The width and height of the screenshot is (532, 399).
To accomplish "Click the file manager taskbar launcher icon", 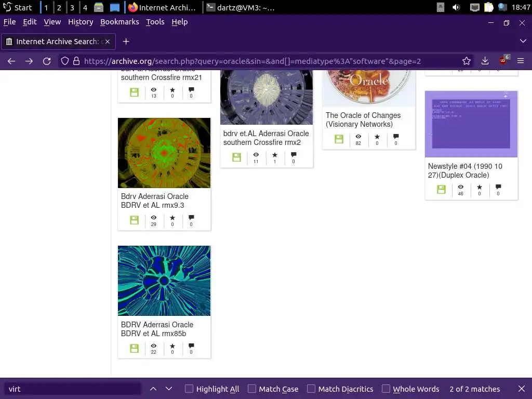I will pos(98,7).
